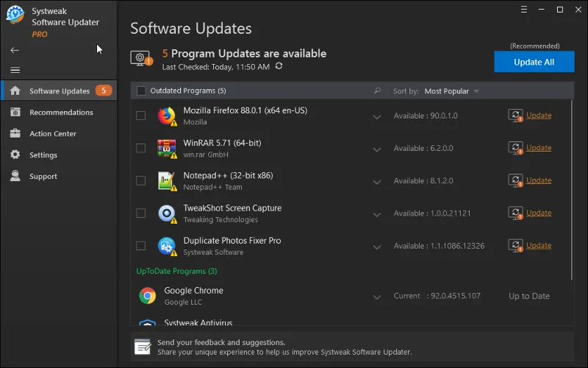Go back using the left arrow
The image size is (588, 368).
[15, 50]
